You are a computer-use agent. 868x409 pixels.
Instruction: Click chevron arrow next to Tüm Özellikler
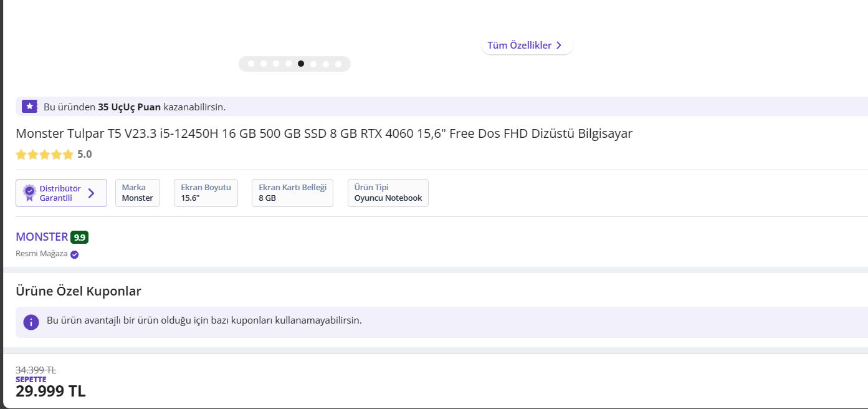559,45
